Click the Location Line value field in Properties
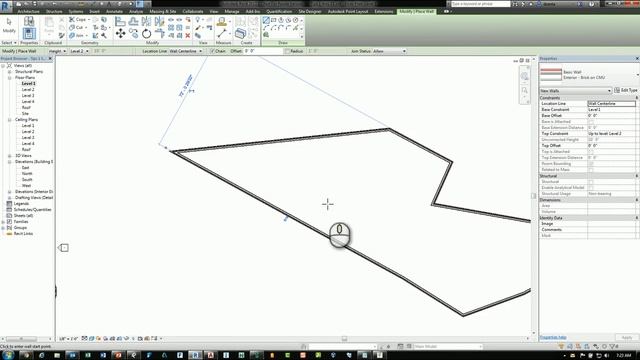Viewport: 640px width, 360px height. (x=611, y=104)
